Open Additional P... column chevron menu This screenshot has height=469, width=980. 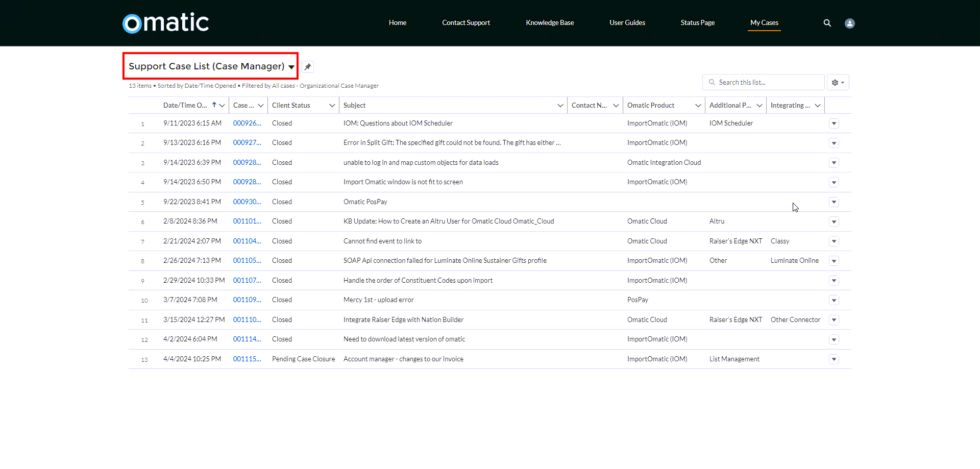(759, 105)
